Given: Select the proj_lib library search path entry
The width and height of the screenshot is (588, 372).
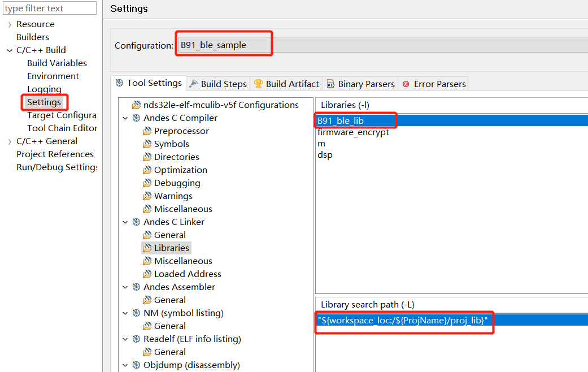Looking at the screenshot, I should pyautogui.click(x=403, y=321).
